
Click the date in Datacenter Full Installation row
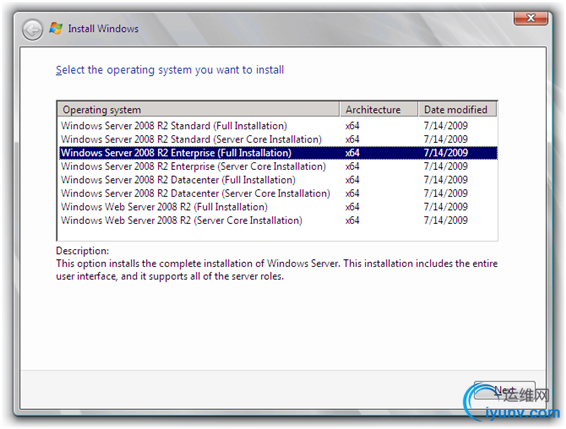(x=446, y=180)
